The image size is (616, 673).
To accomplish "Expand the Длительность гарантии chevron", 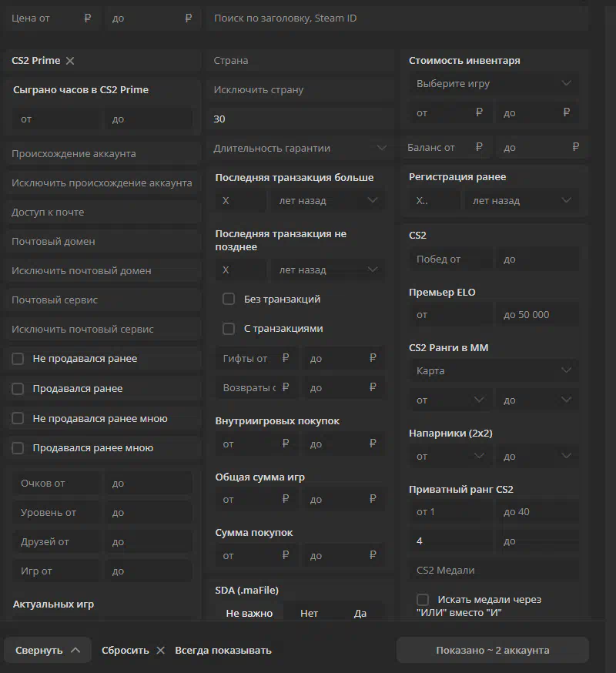I will pos(381,148).
